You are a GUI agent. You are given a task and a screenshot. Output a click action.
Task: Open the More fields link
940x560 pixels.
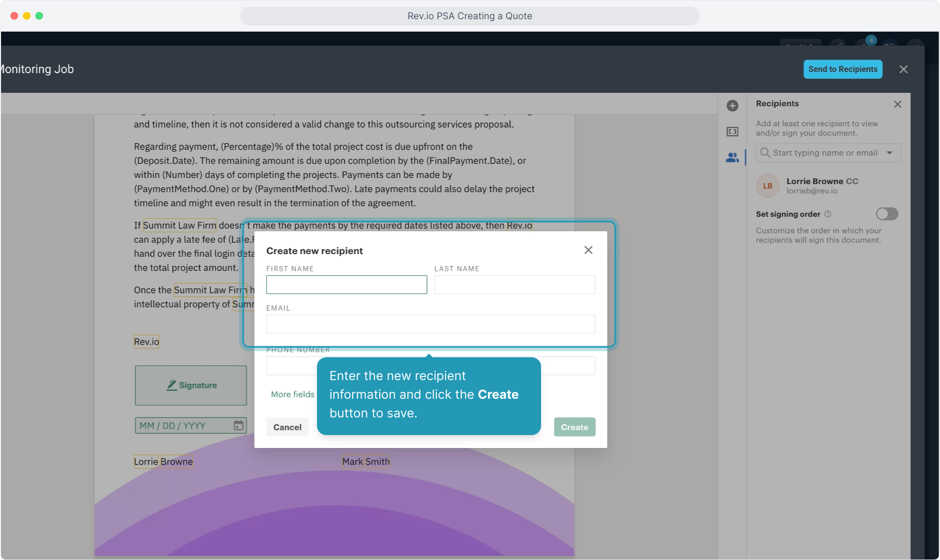[x=293, y=395]
